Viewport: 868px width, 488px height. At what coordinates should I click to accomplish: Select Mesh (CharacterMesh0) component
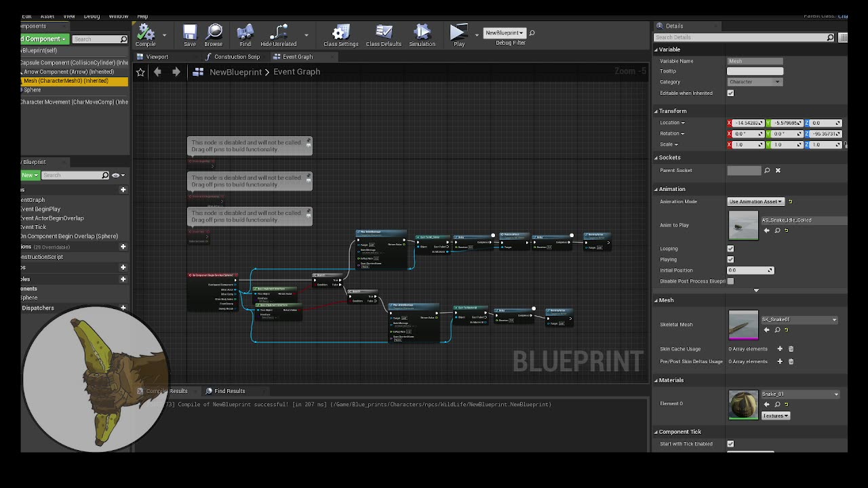coord(74,81)
